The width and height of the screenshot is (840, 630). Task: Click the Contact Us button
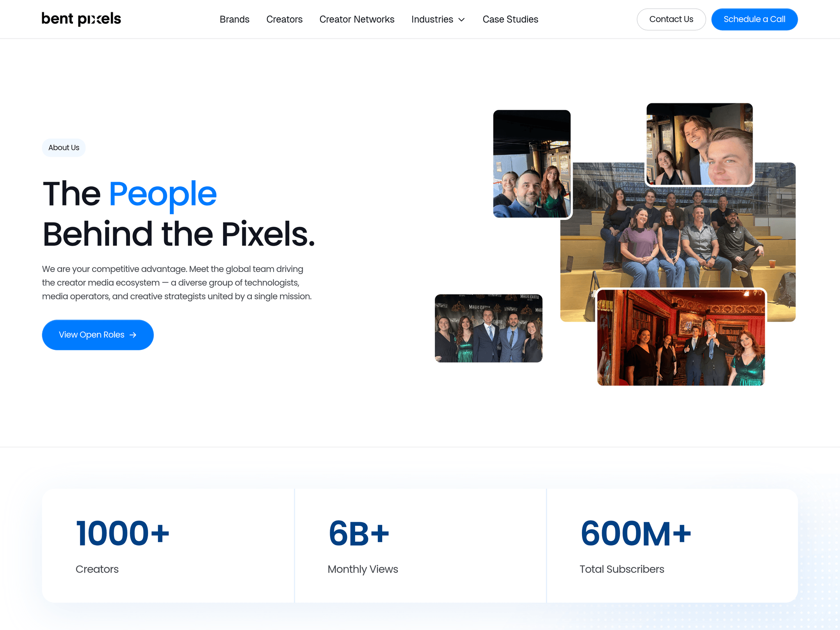click(x=671, y=19)
